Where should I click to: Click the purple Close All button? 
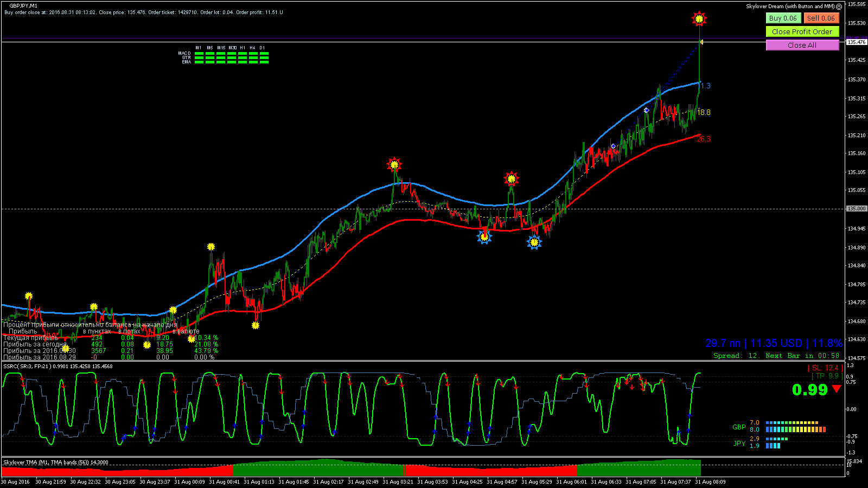(802, 45)
